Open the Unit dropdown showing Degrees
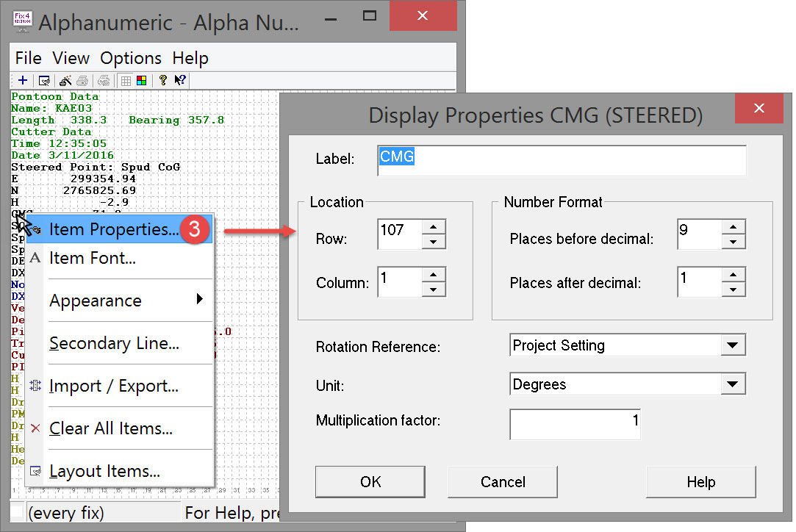The image size is (796, 532). [731, 384]
